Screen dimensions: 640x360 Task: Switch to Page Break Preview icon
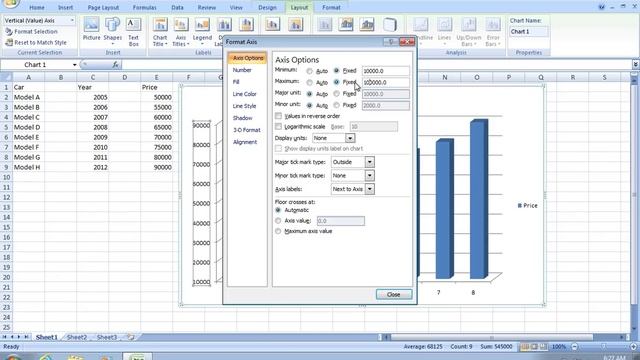point(543,347)
